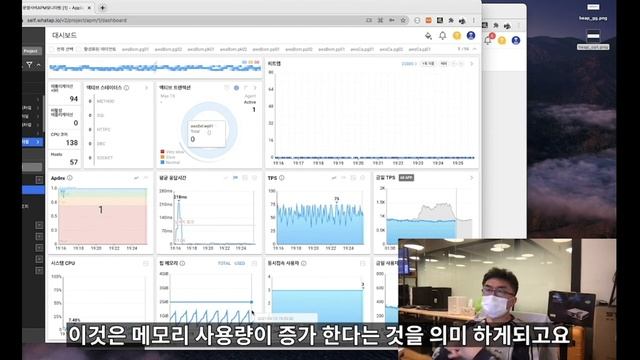Toggle the 활성화된 에이전트 checkbox
The image size is (640, 360).
[79, 49]
